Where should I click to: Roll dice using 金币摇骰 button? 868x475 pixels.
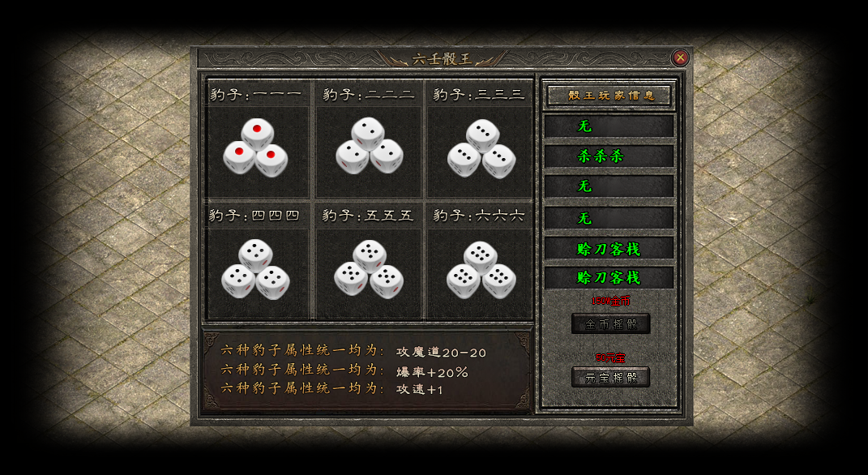point(610,324)
